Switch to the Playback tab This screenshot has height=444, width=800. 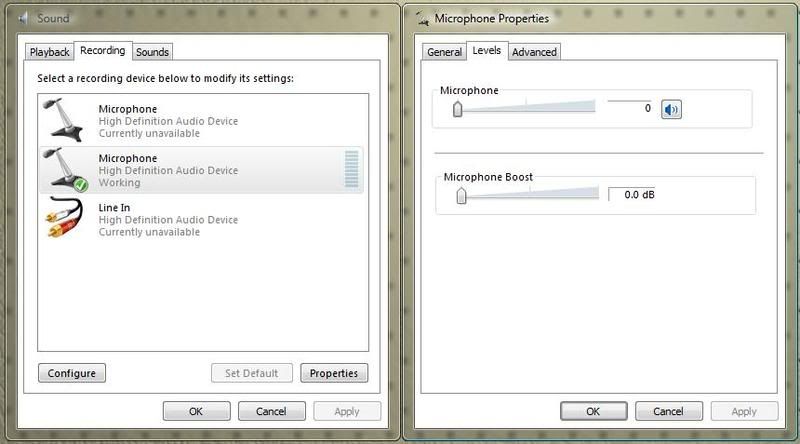[49, 52]
